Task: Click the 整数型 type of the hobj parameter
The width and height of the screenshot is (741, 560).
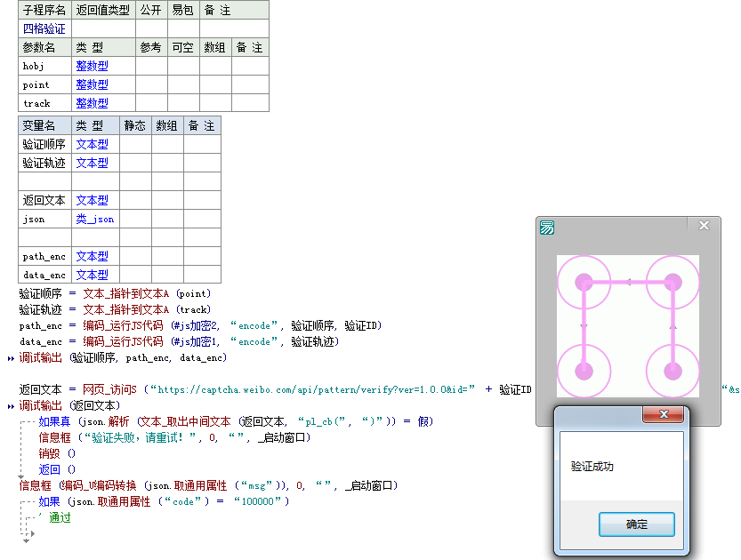Action: pos(92,66)
